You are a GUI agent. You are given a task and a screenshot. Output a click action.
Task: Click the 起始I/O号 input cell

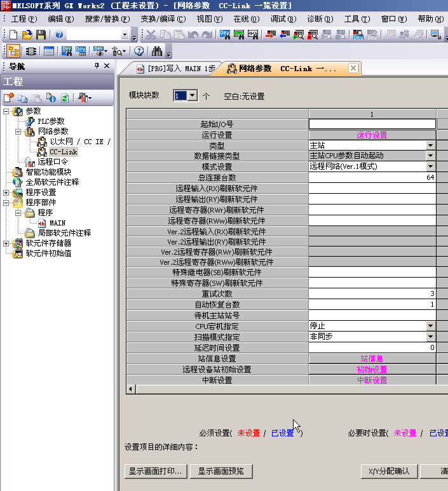372,124
